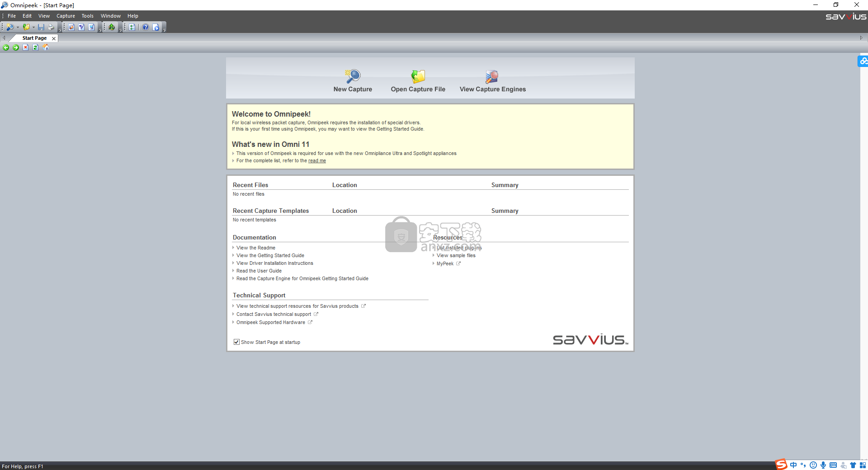Screen dimensions: 868x470
Task: Open the Help menu
Action: point(132,16)
